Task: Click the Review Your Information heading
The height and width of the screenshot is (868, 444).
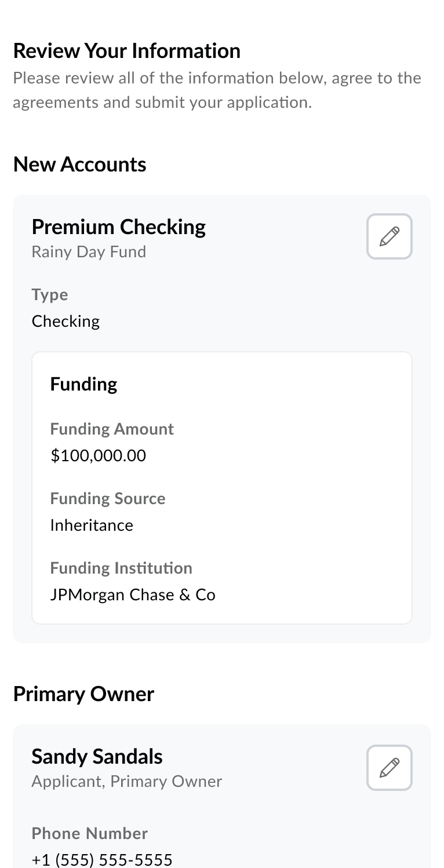Action: [x=126, y=51]
